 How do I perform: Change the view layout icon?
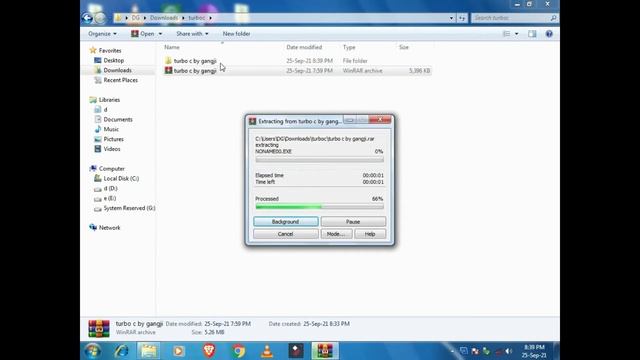[x=507, y=34]
